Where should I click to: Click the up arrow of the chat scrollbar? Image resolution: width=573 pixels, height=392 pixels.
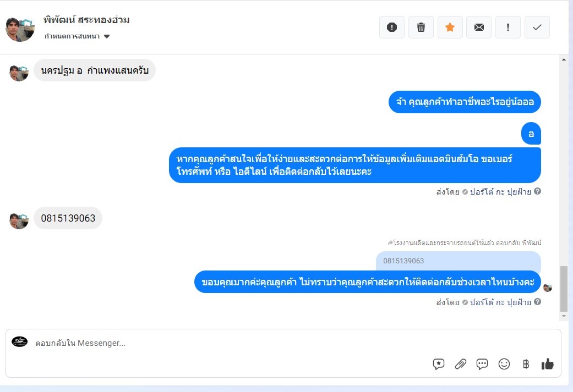tap(564, 59)
